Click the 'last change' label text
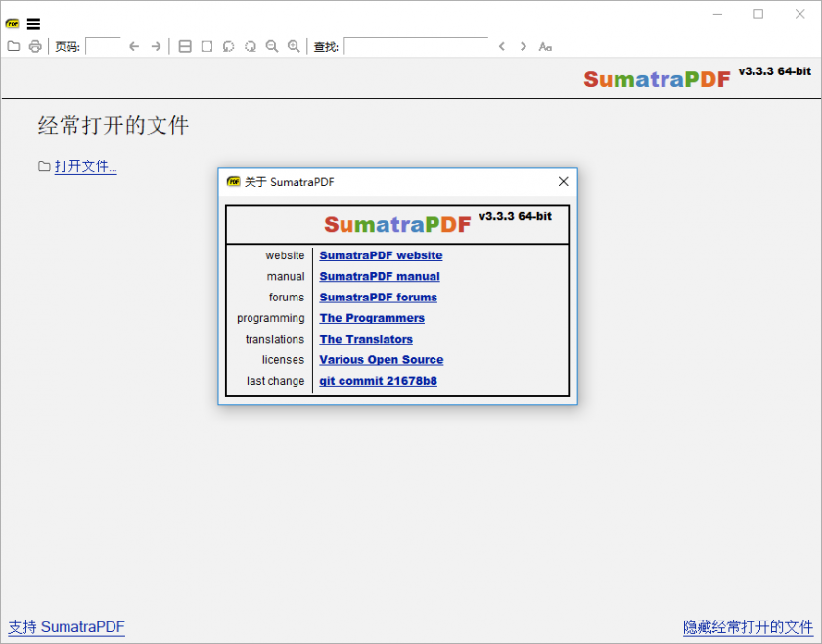The image size is (822, 644). tap(275, 382)
